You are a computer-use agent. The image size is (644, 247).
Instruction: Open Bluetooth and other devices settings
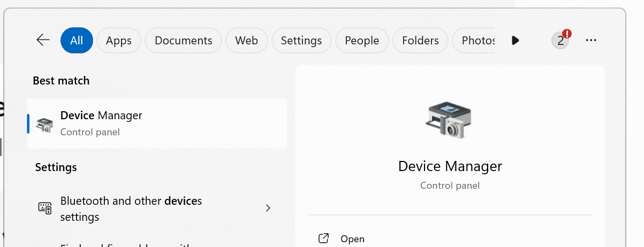click(x=131, y=209)
